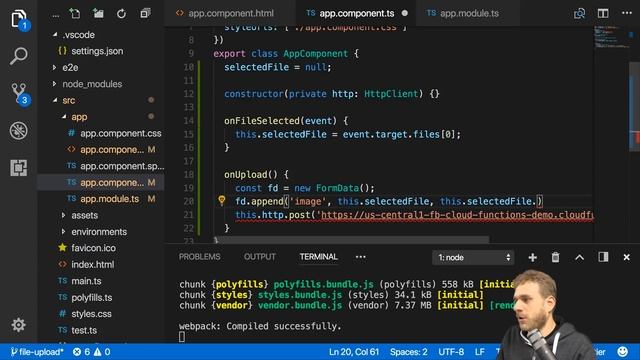The width and height of the screenshot is (640, 360).
Task: Click the editor minimap overview
Action: coord(611,37)
